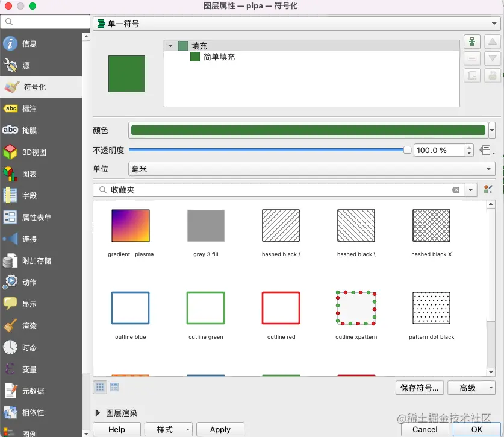Viewport: 504px width, 437px height.
Task: Open the 单一符号 renderer dropdown
Action: [x=296, y=24]
